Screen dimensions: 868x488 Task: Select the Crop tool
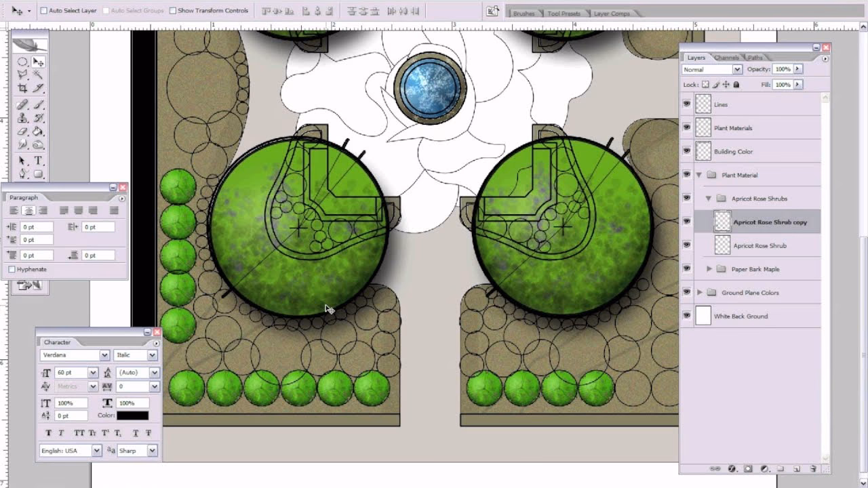pyautogui.click(x=22, y=87)
